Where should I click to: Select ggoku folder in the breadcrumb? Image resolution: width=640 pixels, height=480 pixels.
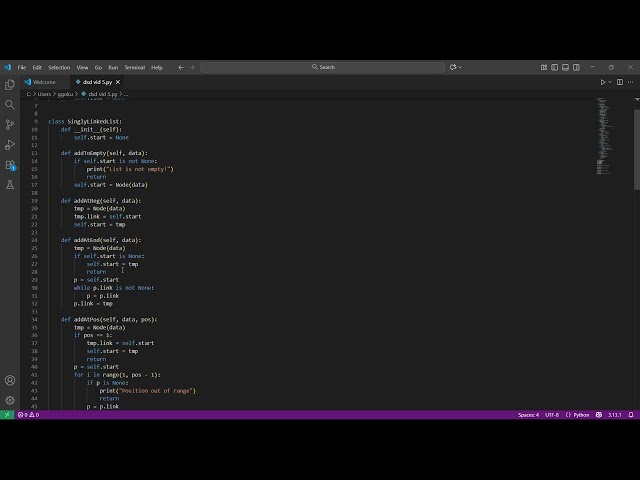click(x=65, y=94)
